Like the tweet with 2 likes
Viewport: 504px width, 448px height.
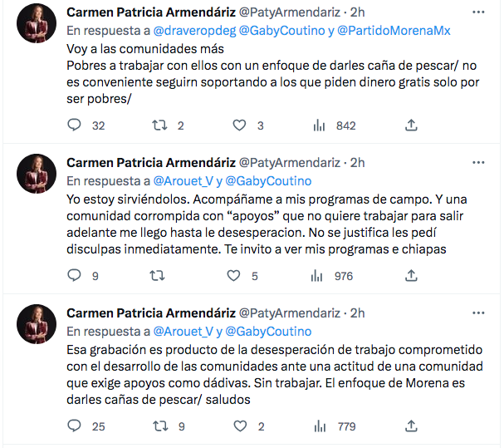pyautogui.click(x=240, y=426)
